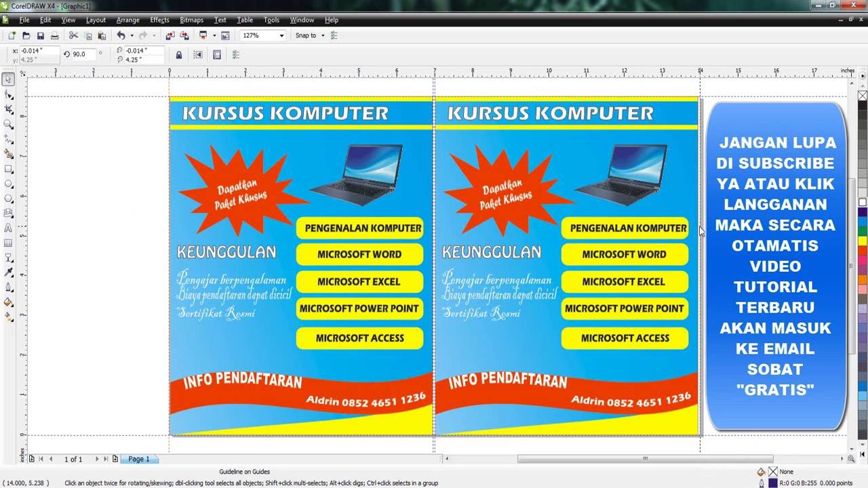Select the Table tool in the toolbox
The image size is (868, 488).
(8, 243)
